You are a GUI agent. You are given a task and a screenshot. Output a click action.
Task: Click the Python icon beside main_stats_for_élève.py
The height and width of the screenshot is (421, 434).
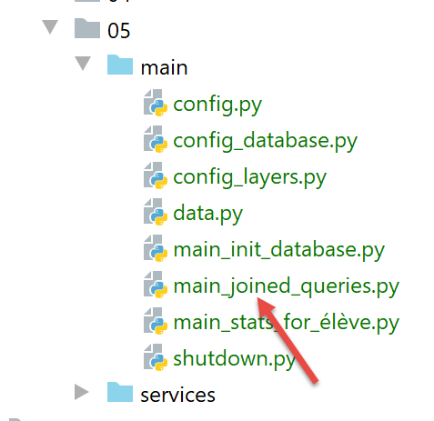156,321
